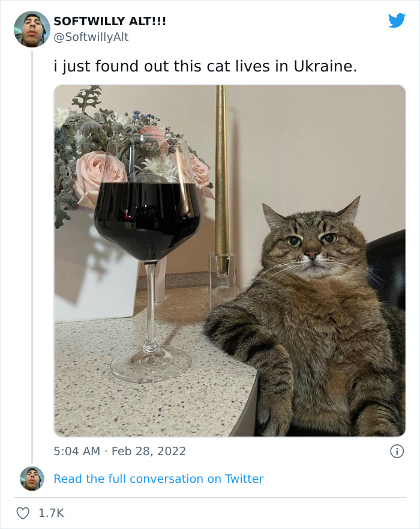
Task: Click the small avatar near the conversation link
Action: [30, 478]
